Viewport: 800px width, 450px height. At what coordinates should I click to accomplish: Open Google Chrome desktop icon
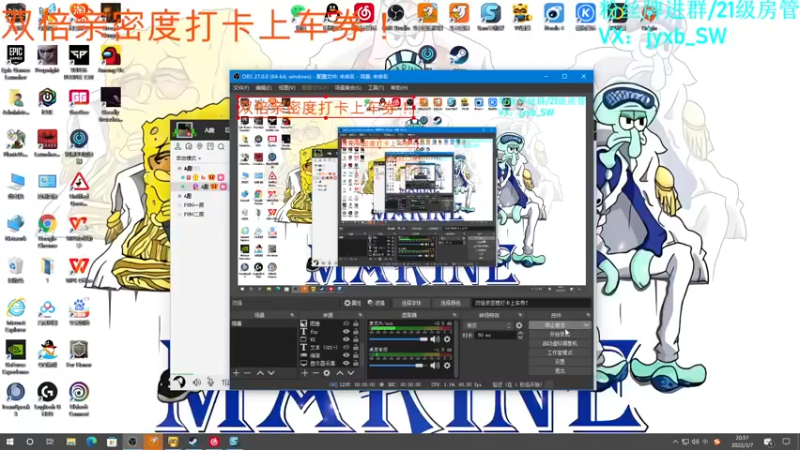[x=47, y=231]
